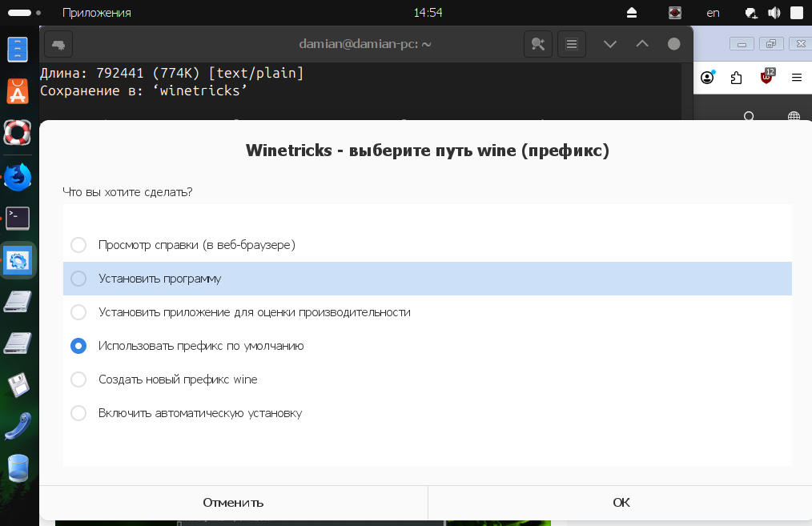This screenshot has width=812, height=526.
Task: Open browser account profile icon
Action: pos(707,78)
